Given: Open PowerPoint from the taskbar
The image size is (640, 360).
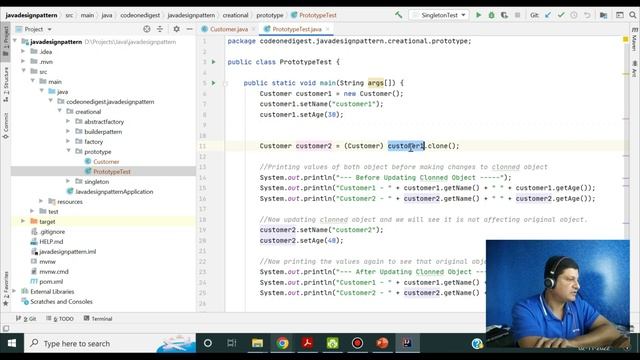Looking at the screenshot, I should coord(382,343).
